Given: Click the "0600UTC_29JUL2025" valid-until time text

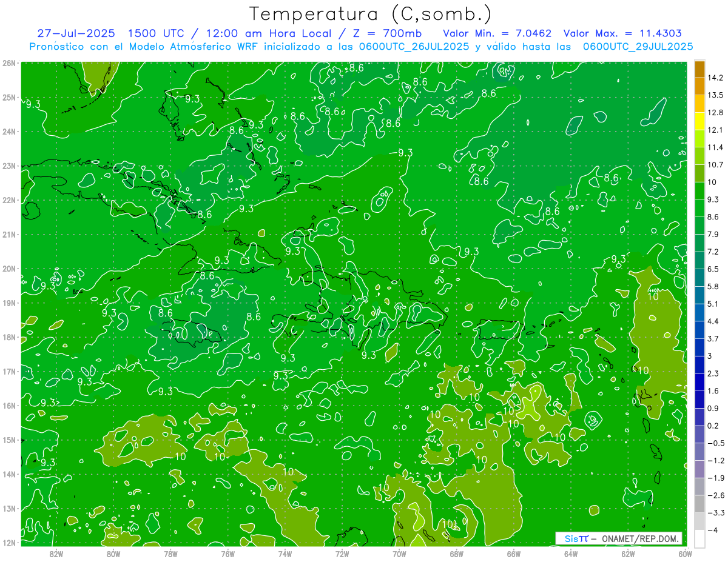Looking at the screenshot, I should coord(638,47).
